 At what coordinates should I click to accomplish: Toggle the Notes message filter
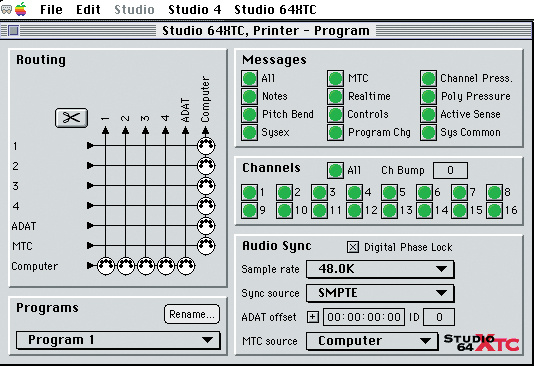point(249,96)
